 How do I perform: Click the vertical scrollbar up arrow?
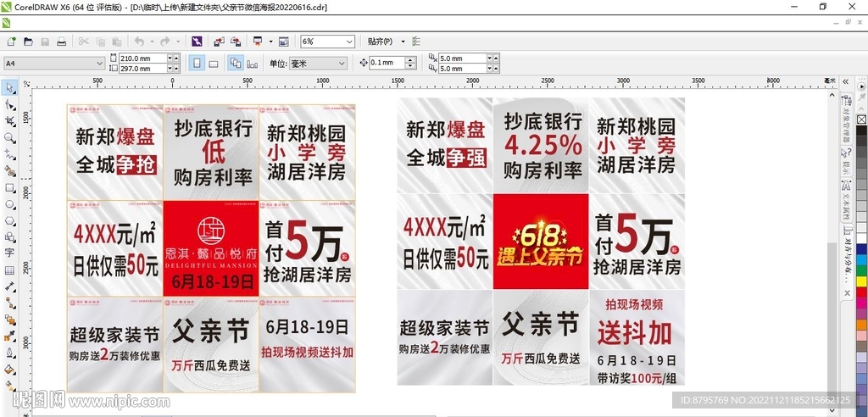(832, 95)
